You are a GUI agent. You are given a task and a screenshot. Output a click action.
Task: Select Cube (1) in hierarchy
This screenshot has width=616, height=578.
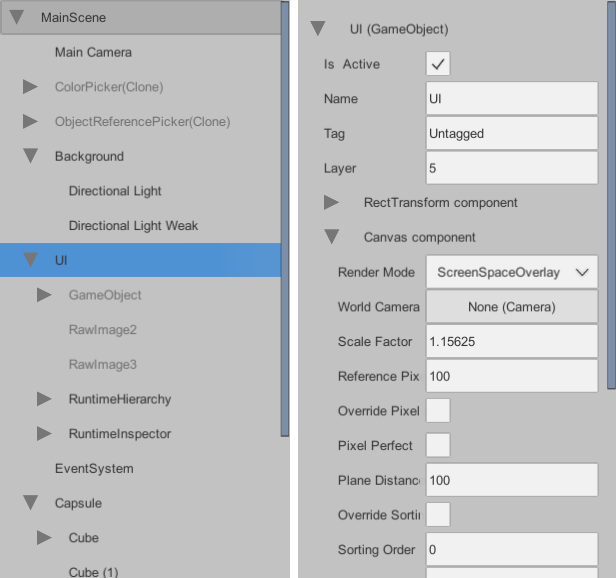[94, 572]
